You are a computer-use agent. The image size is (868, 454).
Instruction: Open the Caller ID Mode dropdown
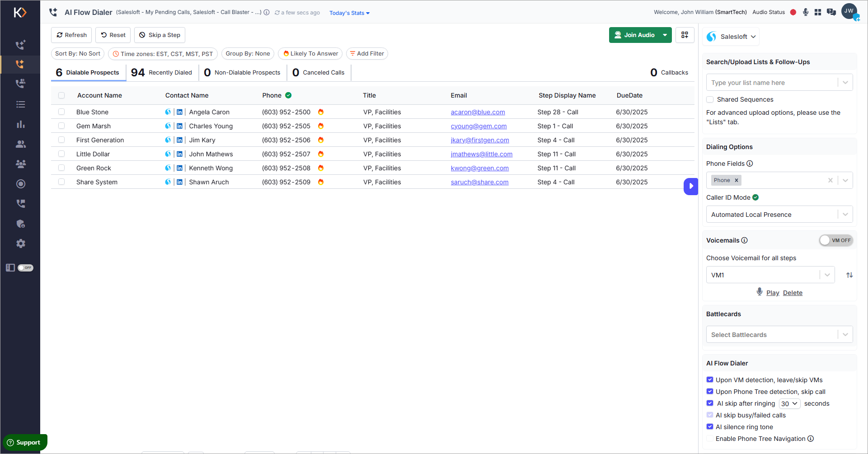(779, 215)
